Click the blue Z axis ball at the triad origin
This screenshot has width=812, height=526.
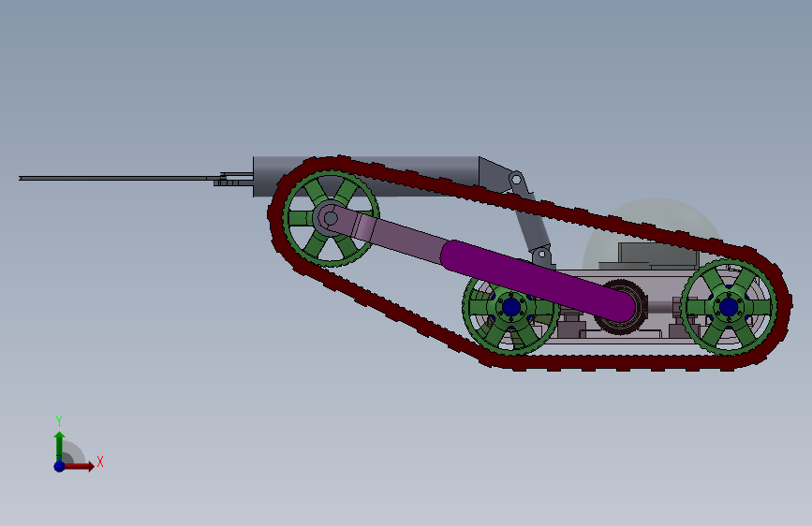click(x=60, y=466)
